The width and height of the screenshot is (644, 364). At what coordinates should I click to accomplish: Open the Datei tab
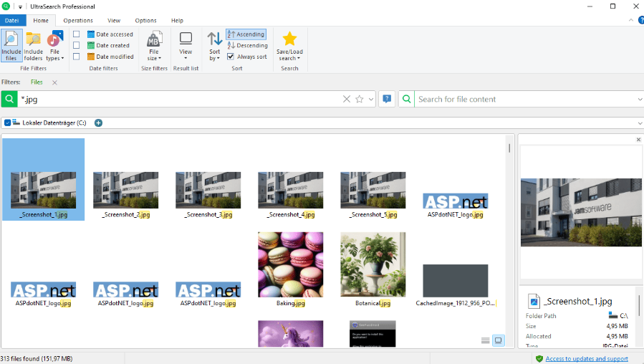[12, 20]
